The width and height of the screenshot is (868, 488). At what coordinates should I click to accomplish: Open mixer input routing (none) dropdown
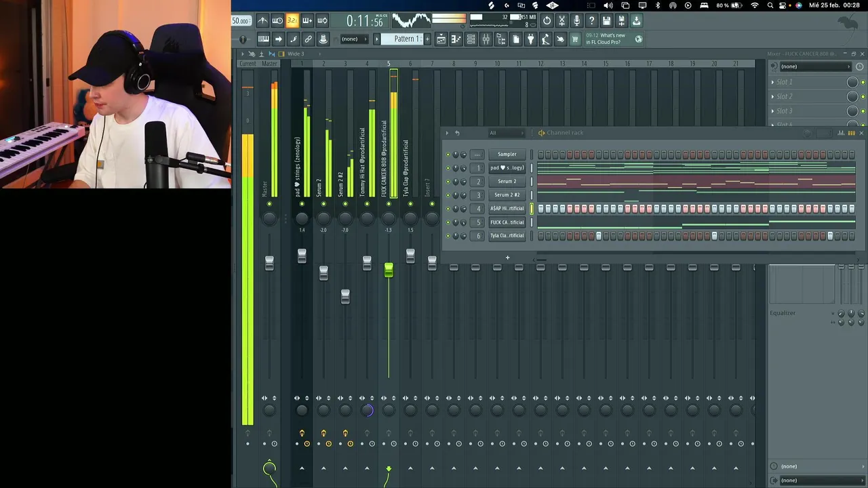pyautogui.click(x=814, y=66)
